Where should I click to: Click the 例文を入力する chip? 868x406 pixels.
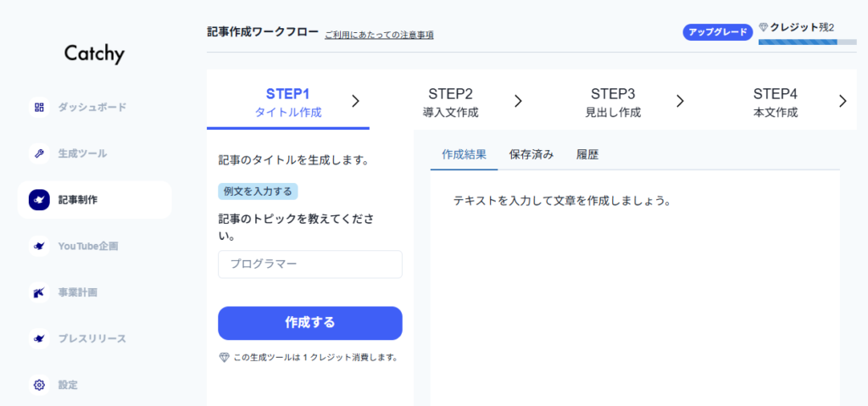(x=258, y=192)
